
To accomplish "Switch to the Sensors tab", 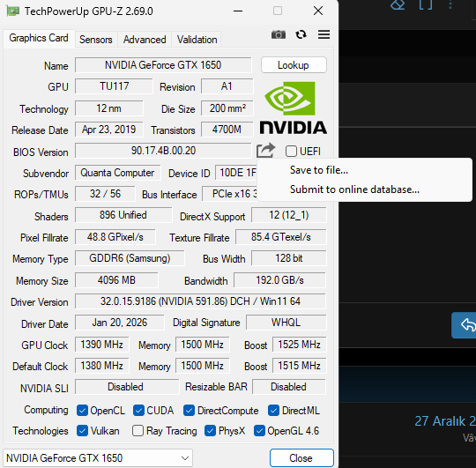I will pos(95,40).
